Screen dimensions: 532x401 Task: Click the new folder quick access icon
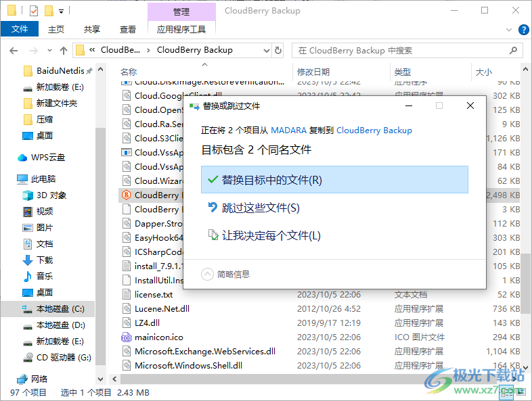(x=49, y=11)
